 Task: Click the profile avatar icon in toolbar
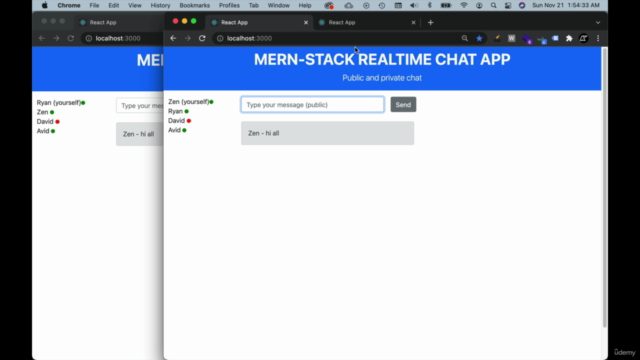pyautogui.click(x=584, y=38)
